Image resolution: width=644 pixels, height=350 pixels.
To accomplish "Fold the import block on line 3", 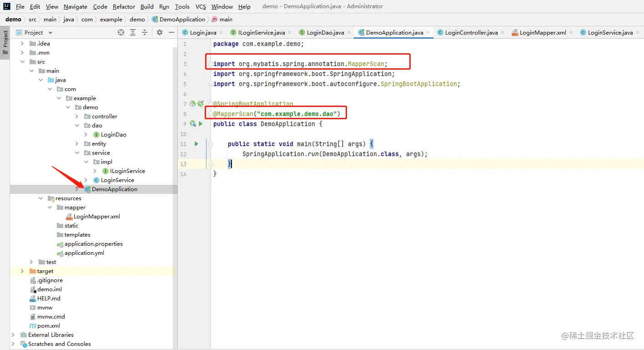I will click(x=211, y=64).
